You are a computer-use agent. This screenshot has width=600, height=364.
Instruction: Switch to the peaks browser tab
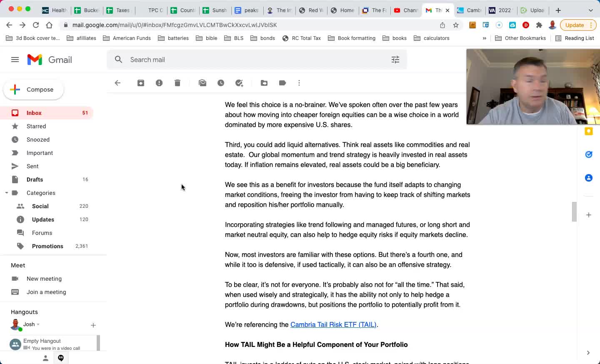(247, 10)
